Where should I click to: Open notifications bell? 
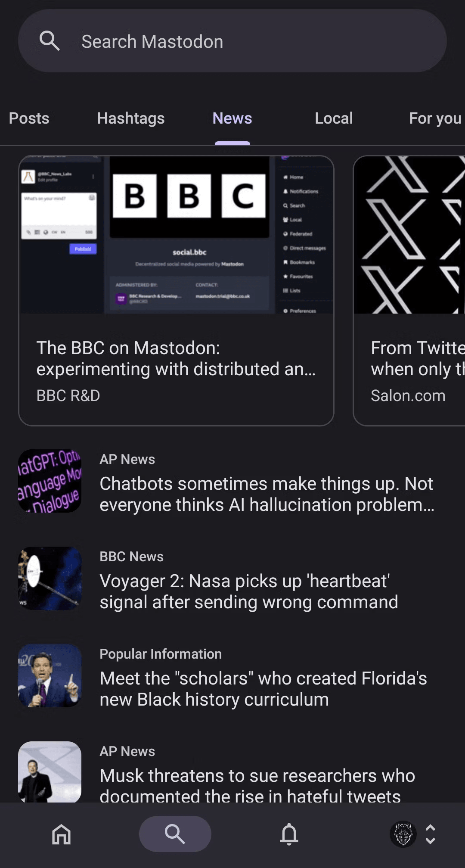(289, 834)
